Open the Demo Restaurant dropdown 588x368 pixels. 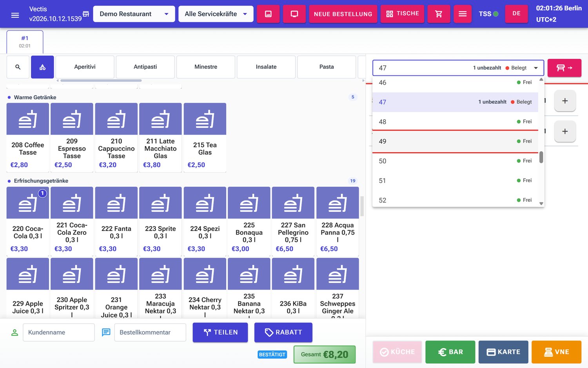coord(134,14)
